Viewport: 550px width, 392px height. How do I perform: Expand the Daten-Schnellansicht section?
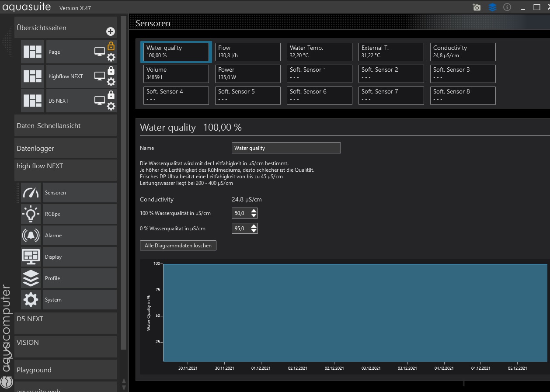pos(66,125)
